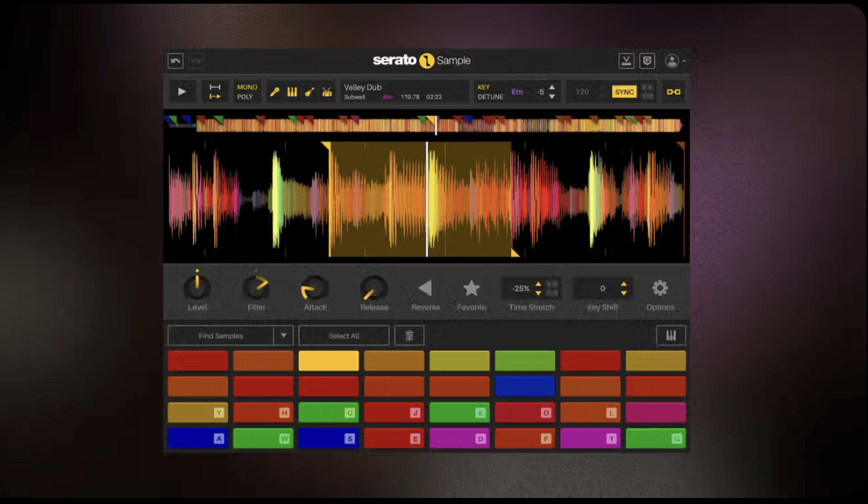Select the vocals stem microphone icon

pos(275,92)
